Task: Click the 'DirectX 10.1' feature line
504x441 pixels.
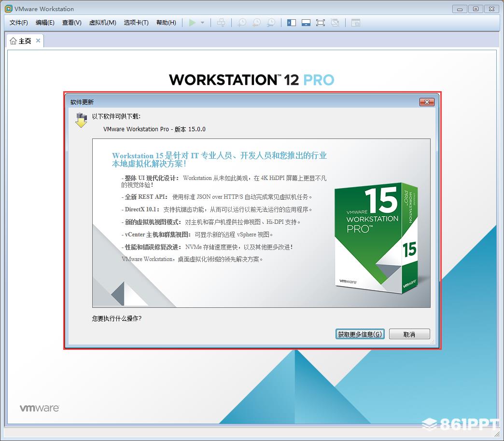Action: click(217, 209)
